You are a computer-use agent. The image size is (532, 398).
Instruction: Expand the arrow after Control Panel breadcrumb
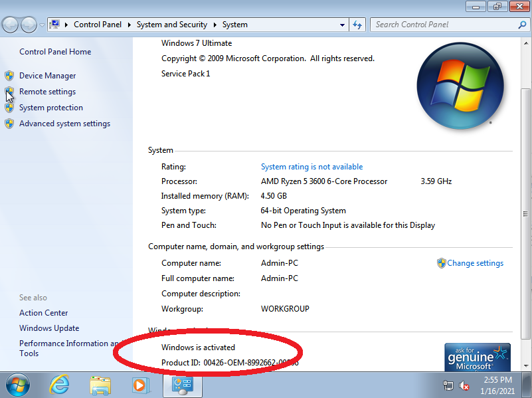click(130, 25)
